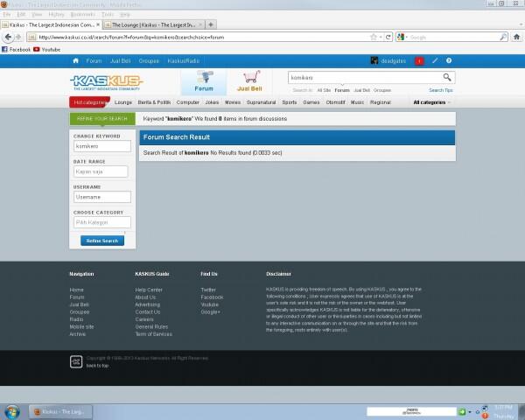This screenshot has width=525, height=420.
Task: Open the History menu
Action: tap(56, 14)
